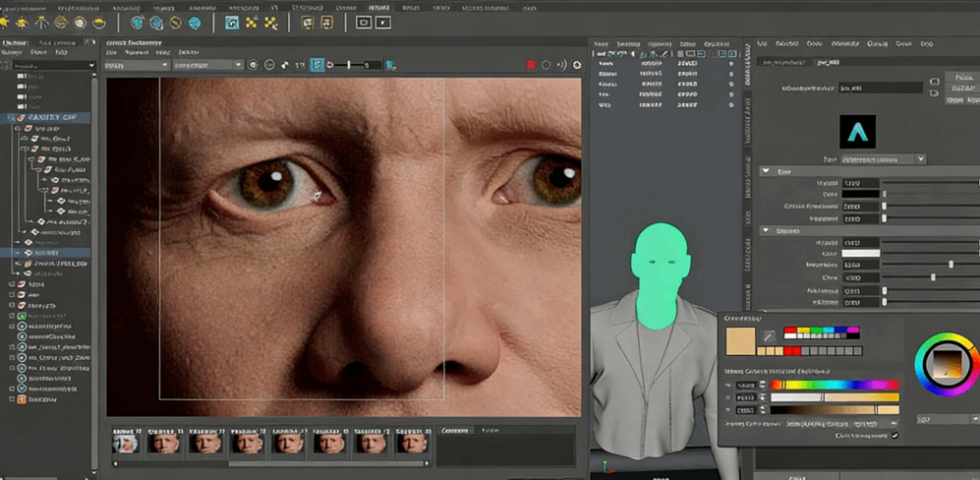980x480 pixels.
Task: Select the eyedropper tool in color picker
Action: tap(769, 336)
